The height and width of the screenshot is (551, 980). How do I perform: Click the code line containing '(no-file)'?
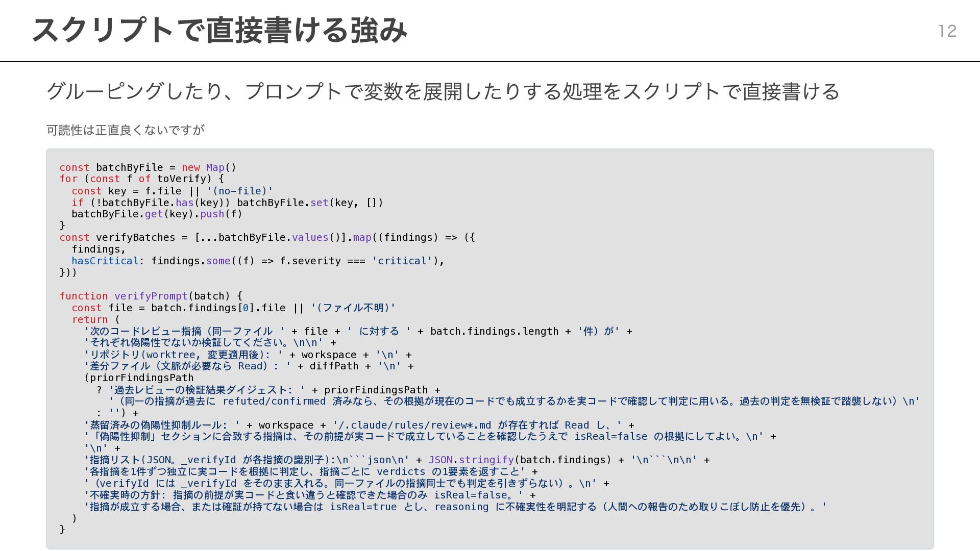pos(173,191)
